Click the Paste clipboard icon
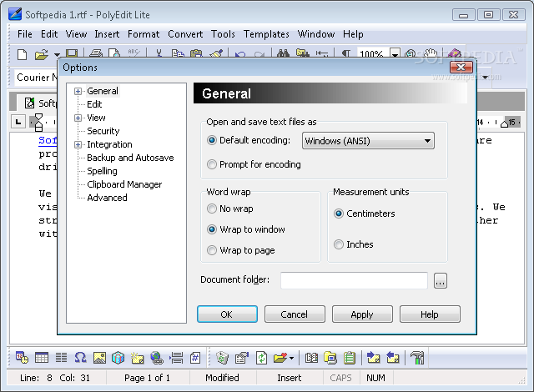The height and width of the screenshot is (392, 534). (196, 53)
